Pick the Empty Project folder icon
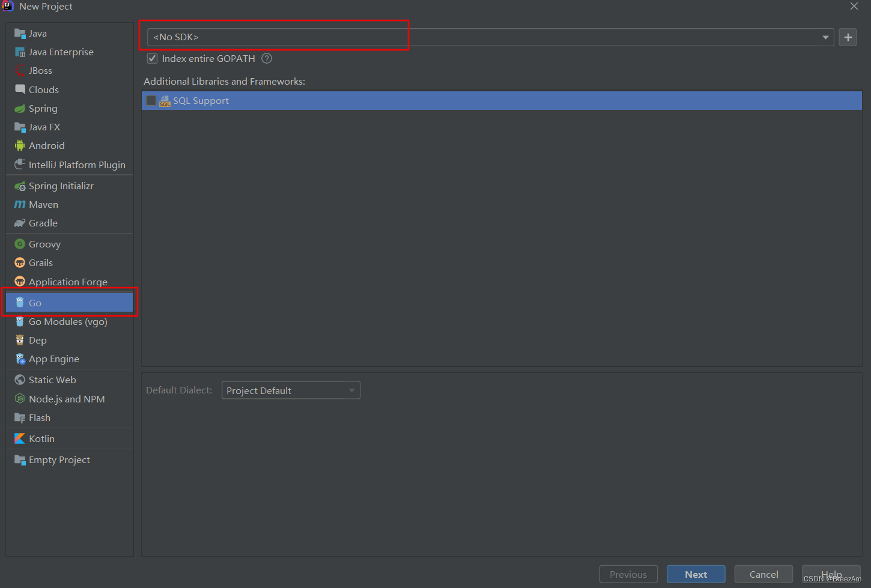Viewport: 871px width, 588px height. (x=20, y=460)
